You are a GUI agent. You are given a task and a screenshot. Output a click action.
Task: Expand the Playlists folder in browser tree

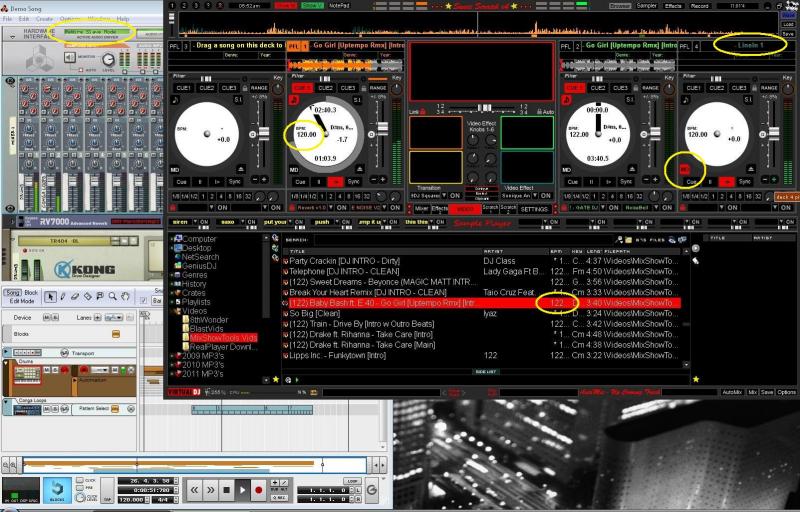(x=172, y=301)
